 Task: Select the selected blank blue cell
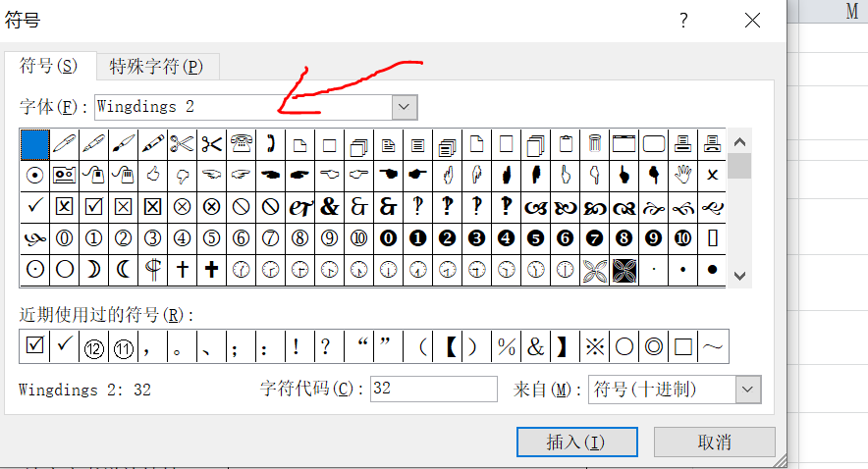(35, 144)
